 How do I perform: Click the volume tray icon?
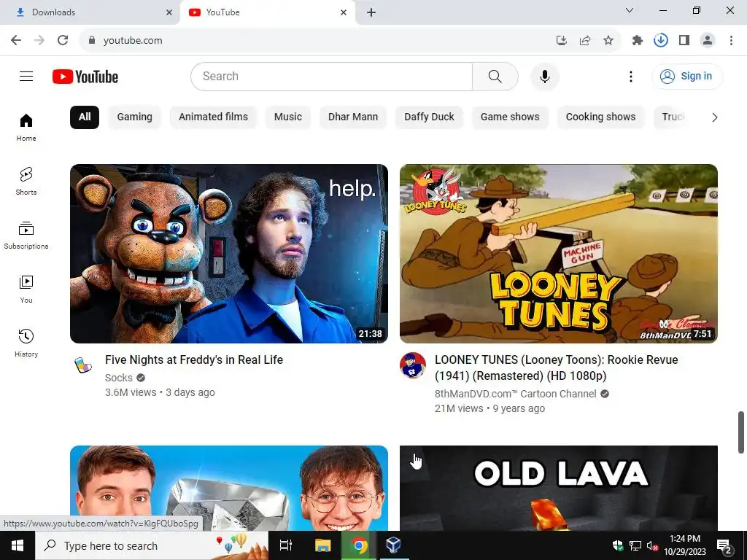coord(651,546)
